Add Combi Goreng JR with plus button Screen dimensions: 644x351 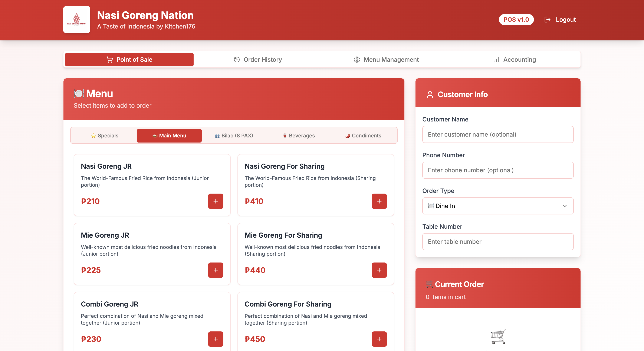point(216,339)
